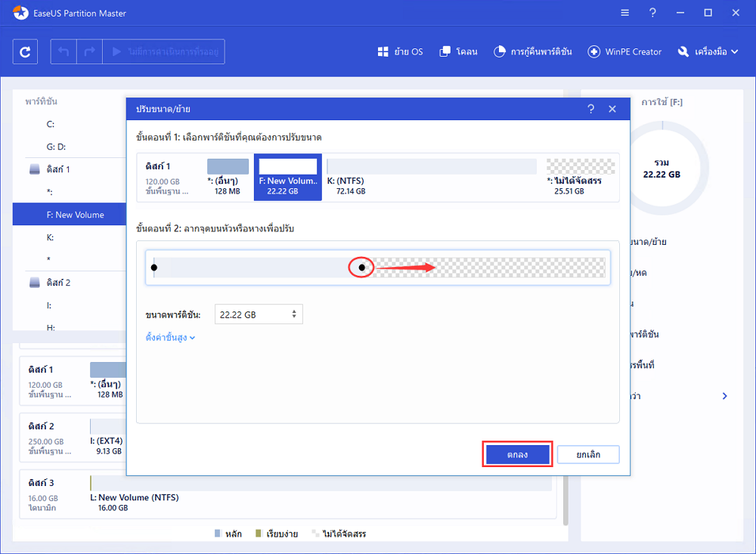Expand the เครื่องมือ tools dropdown

708,51
